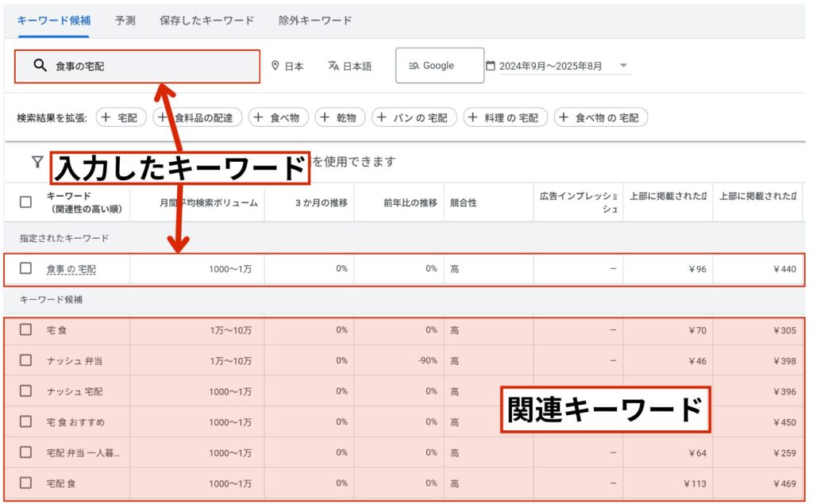Viewport: 813px width, 504px height.
Task: Check the box for 食事 の 宅配 row
Action: click(x=25, y=268)
